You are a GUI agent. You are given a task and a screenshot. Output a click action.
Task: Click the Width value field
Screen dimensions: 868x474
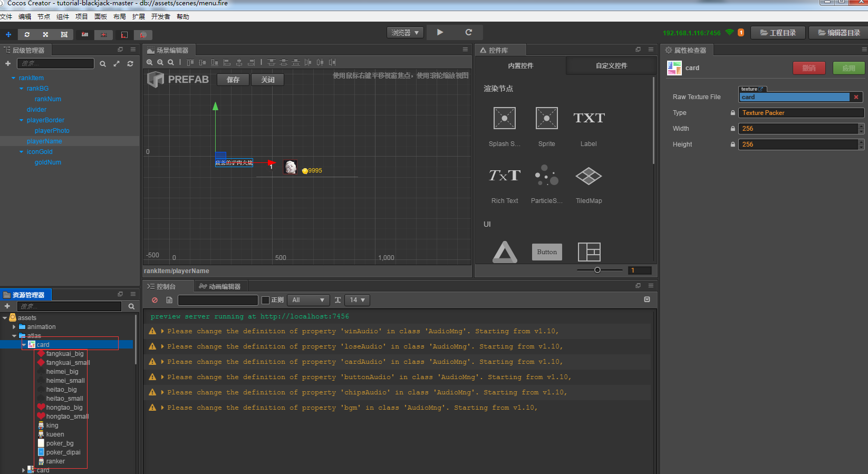798,129
